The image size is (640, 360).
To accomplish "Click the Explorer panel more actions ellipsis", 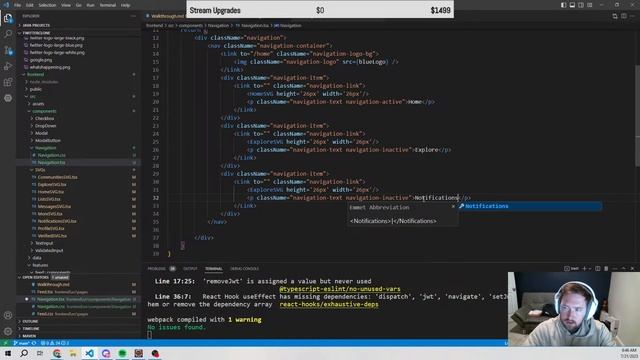I will click(133, 16).
